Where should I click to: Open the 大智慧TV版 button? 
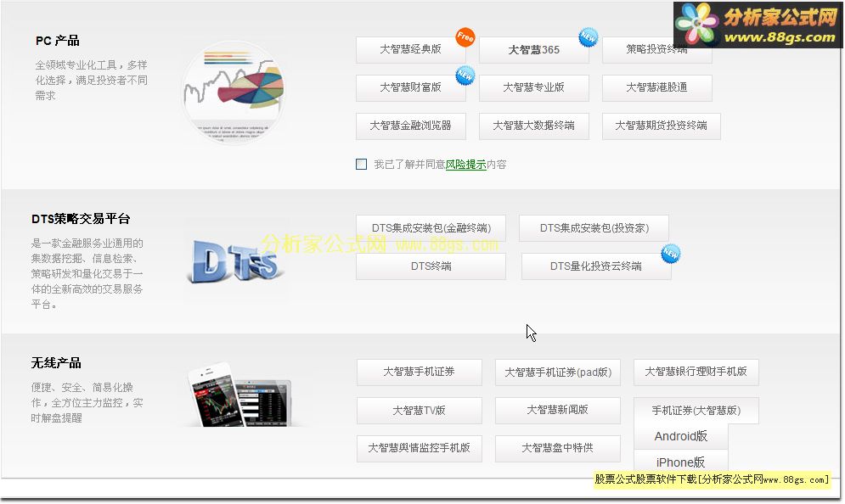(420, 411)
